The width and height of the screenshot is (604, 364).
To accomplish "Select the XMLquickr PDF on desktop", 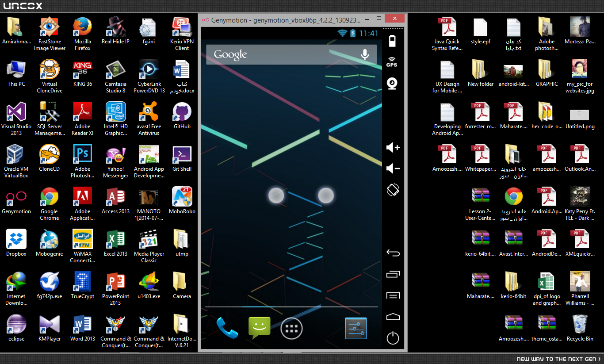I will click(x=580, y=243).
